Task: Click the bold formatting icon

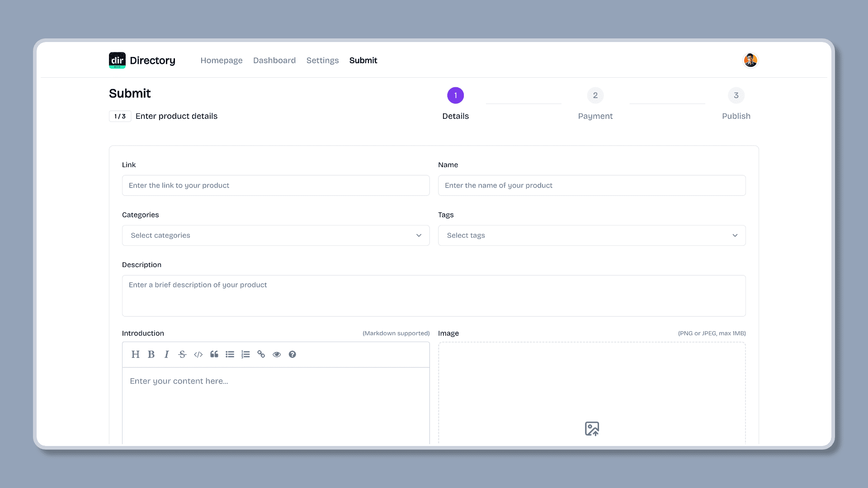Action: [x=151, y=354]
